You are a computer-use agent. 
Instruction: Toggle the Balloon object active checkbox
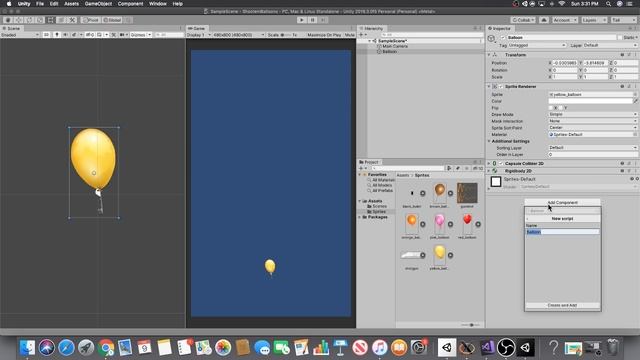point(502,37)
